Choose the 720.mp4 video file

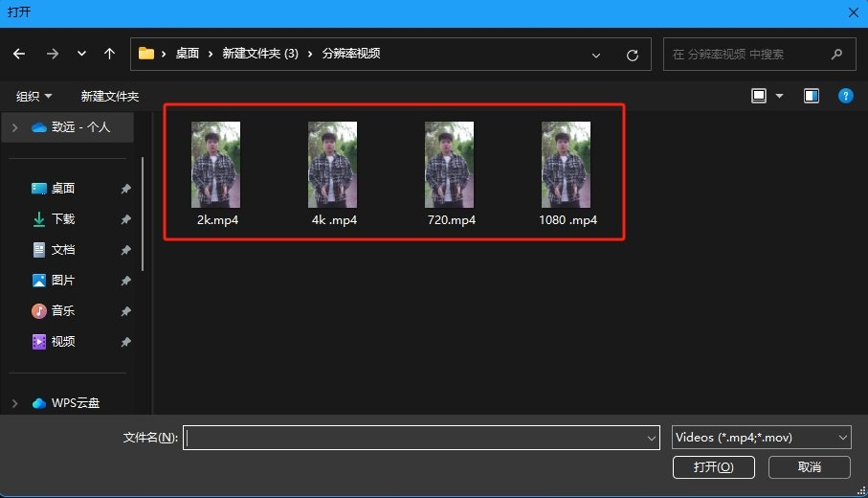[449, 165]
